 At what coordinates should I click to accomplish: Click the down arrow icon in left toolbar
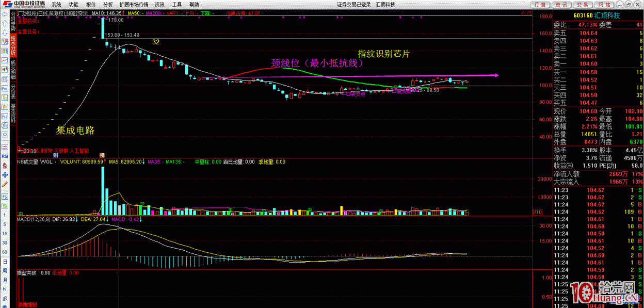click(5, 33)
